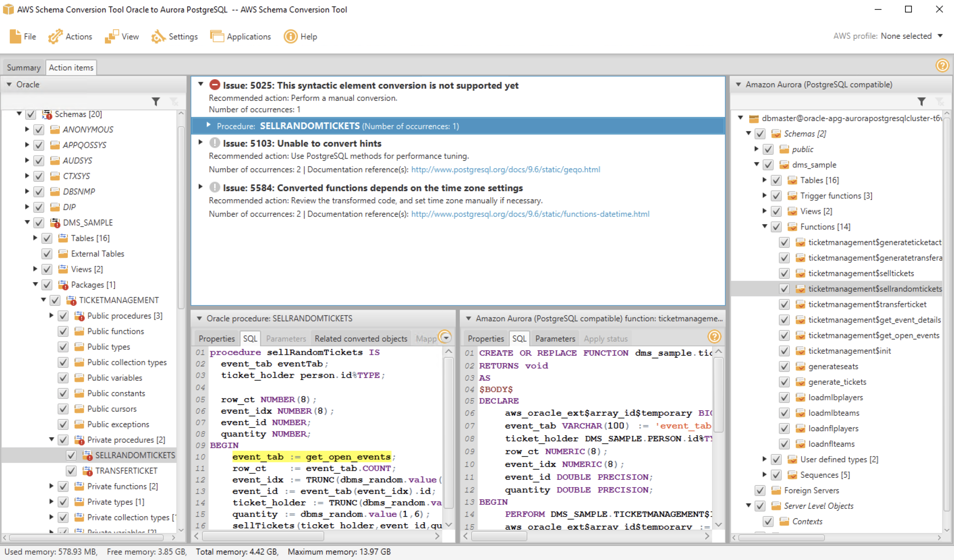Click the help icon in Aurora function panel

(714, 336)
